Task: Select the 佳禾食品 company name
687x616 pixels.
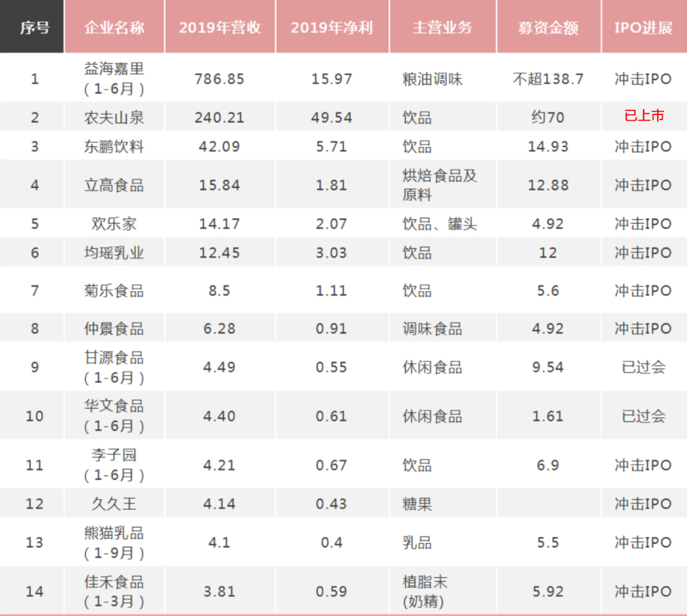Action: pyautogui.click(x=114, y=591)
